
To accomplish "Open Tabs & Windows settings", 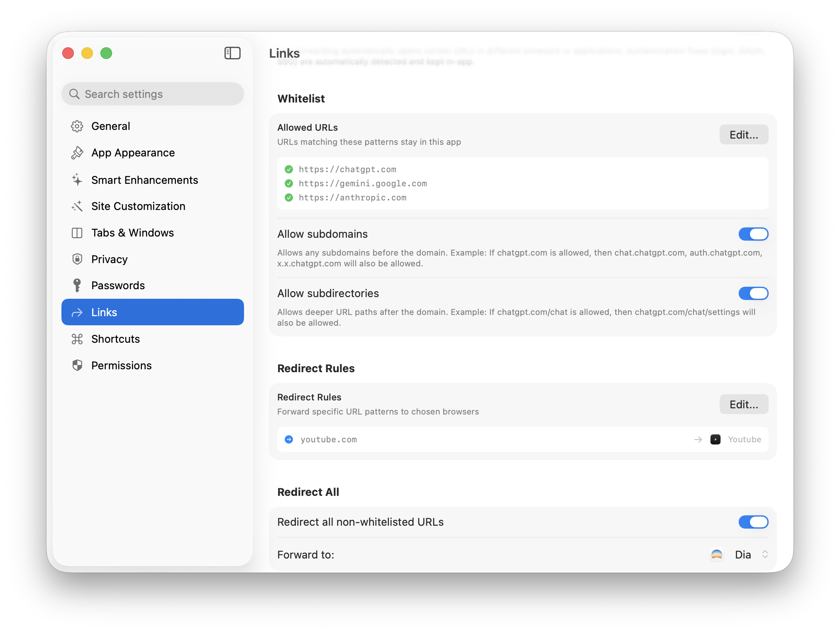I will tap(132, 233).
